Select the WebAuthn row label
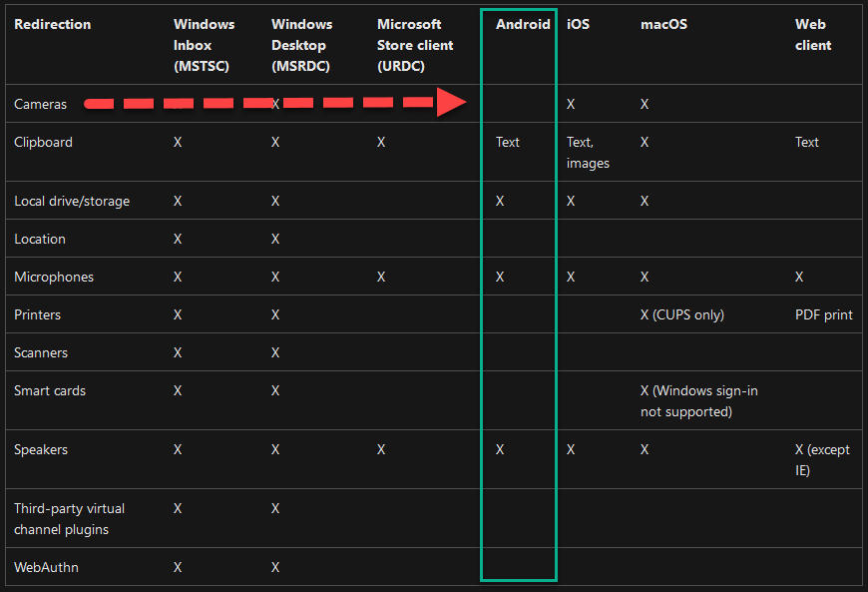 tap(46, 568)
